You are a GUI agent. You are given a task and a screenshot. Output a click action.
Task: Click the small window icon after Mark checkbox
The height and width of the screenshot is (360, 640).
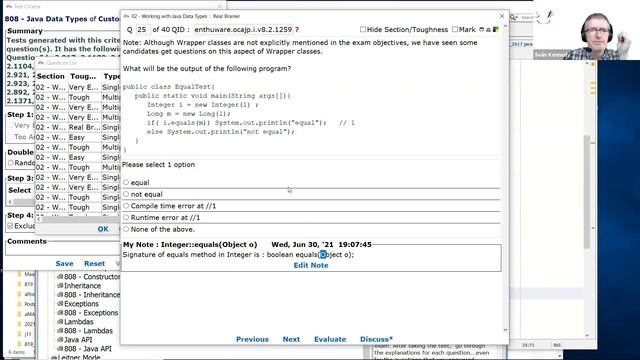[482, 29]
